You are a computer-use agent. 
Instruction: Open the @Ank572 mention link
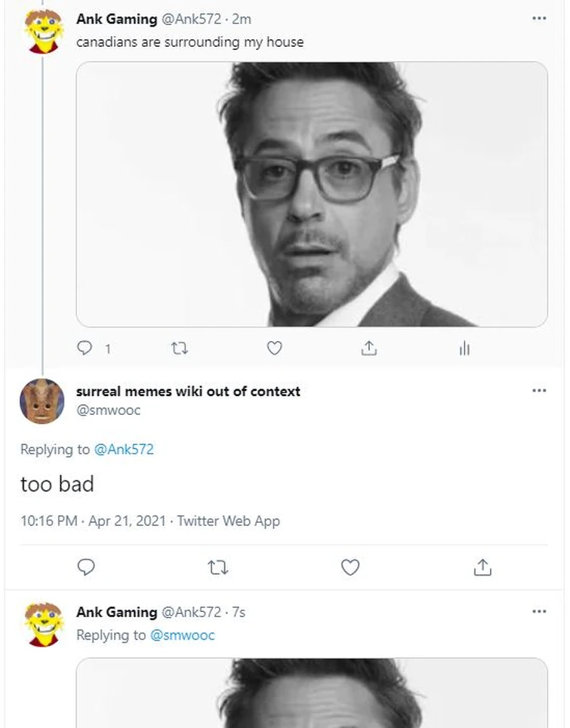[x=124, y=450]
